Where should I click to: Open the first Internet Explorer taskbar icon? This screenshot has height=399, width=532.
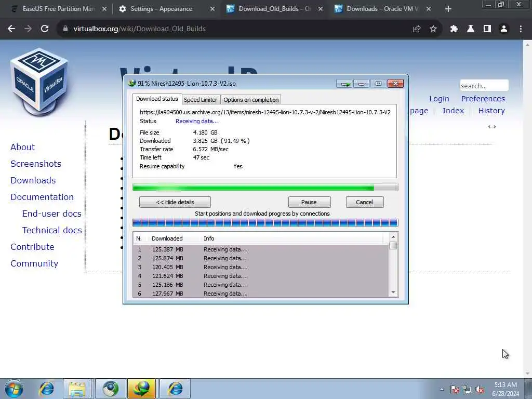46,389
